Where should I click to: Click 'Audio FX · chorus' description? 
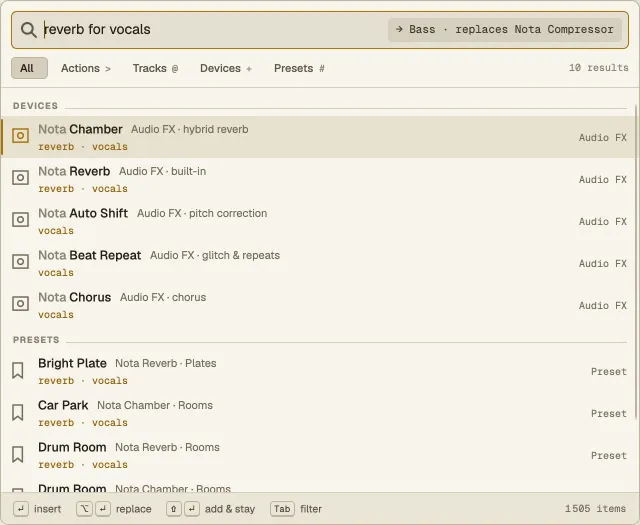point(163,298)
